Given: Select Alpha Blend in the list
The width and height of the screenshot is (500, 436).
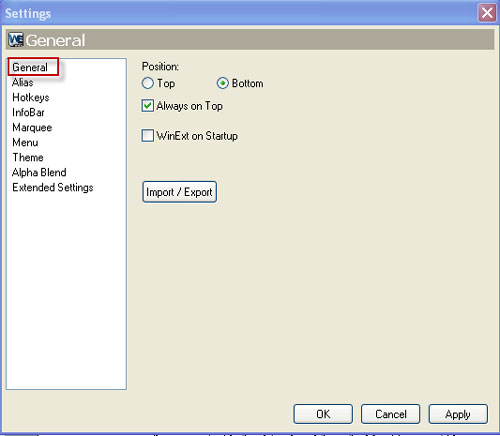Looking at the screenshot, I should (x=39, y=172).
